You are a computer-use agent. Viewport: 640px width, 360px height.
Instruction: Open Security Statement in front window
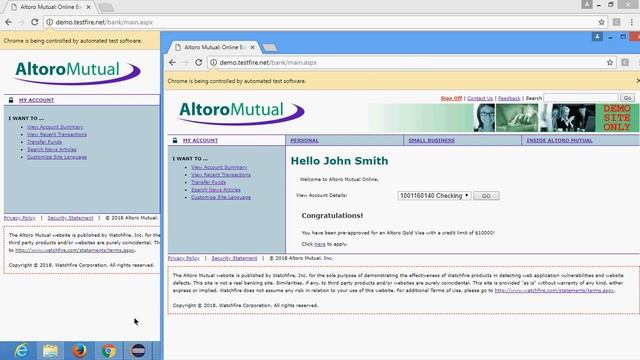point(234,258)
